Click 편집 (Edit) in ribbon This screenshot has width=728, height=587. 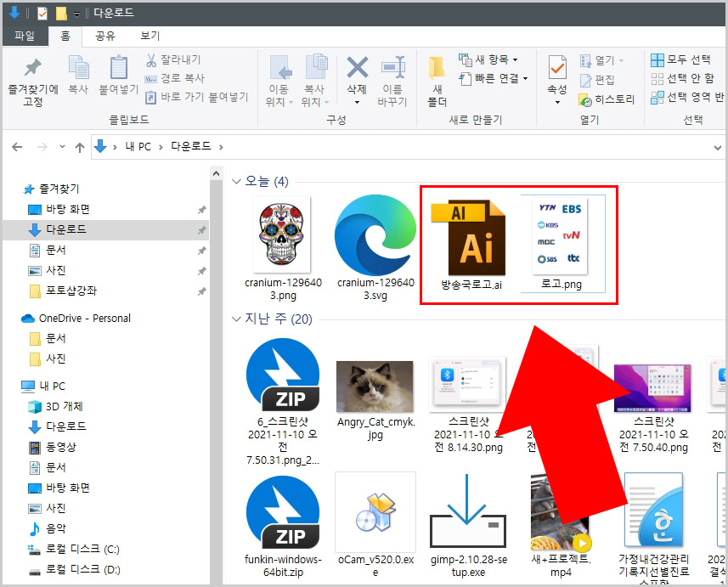pyautogui.click(x=597, y=80)
